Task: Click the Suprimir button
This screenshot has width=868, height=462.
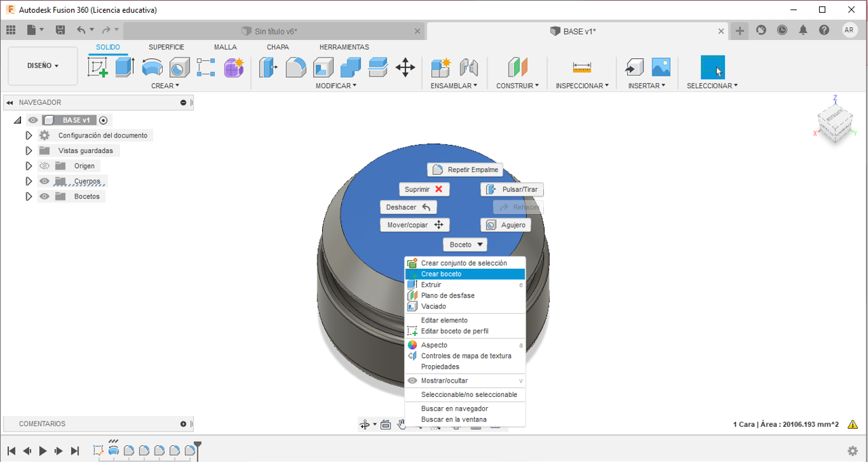Action: tap(424, 190)
